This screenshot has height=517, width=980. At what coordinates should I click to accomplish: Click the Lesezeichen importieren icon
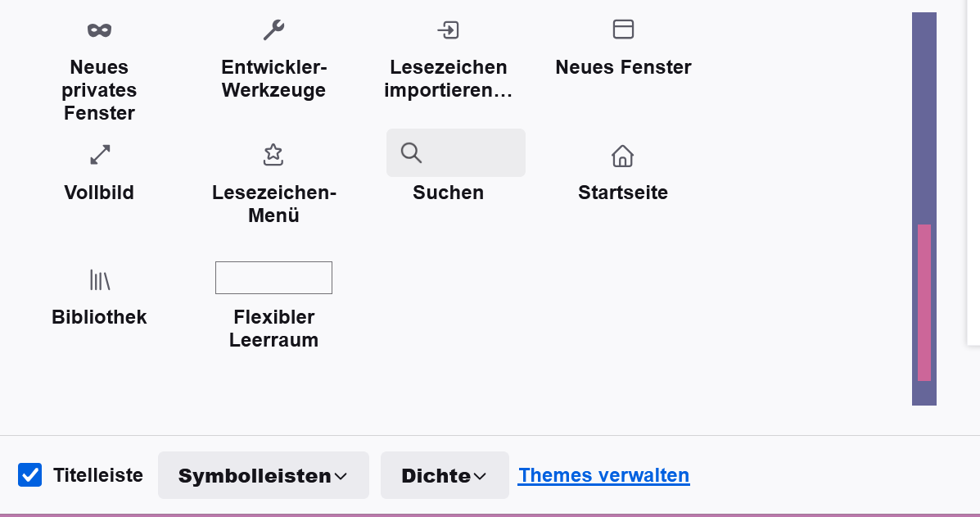pos(448,30)
